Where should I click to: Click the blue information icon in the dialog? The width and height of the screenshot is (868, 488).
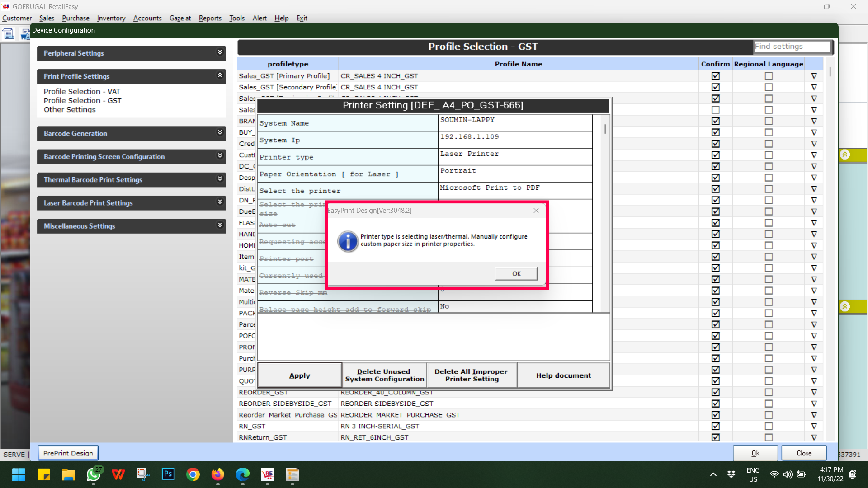(348, 241)
